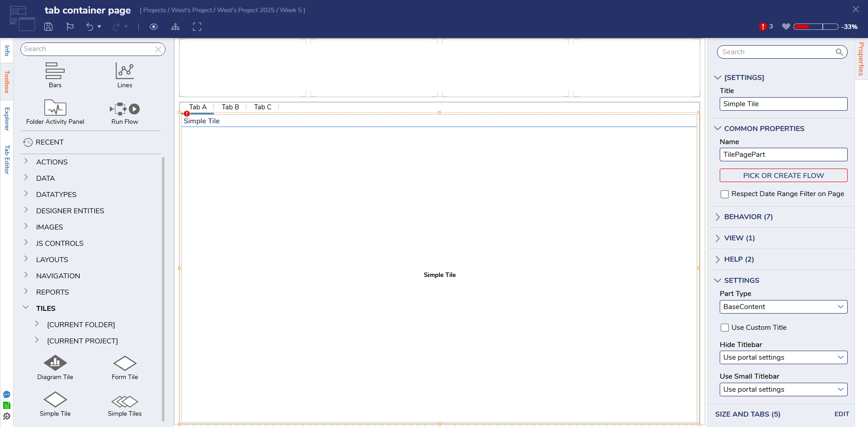Click the properties search magnifier icon
868x427 pixels.
tap(839, 52)
